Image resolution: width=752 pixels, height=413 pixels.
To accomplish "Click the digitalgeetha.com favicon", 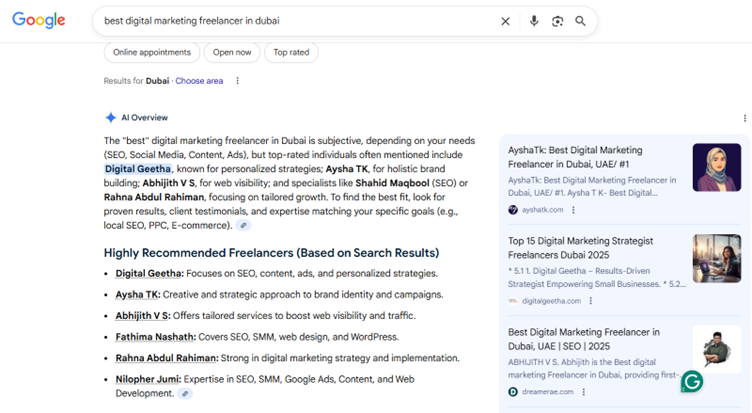I will coord(513,301).
